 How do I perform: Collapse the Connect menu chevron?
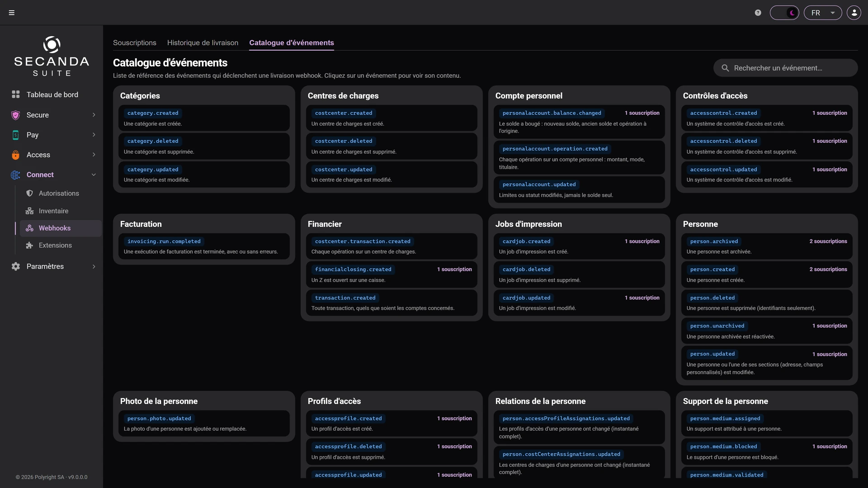tap(94, 175)
